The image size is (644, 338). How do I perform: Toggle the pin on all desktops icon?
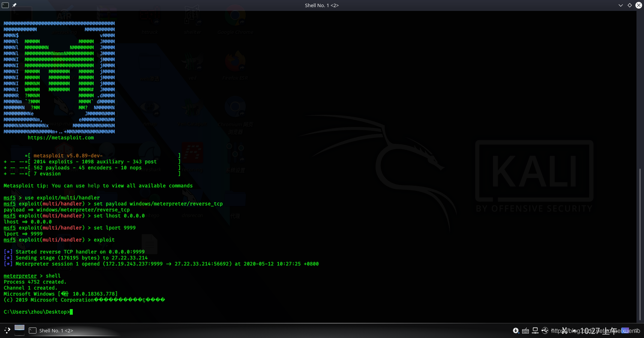coord(14,5)
